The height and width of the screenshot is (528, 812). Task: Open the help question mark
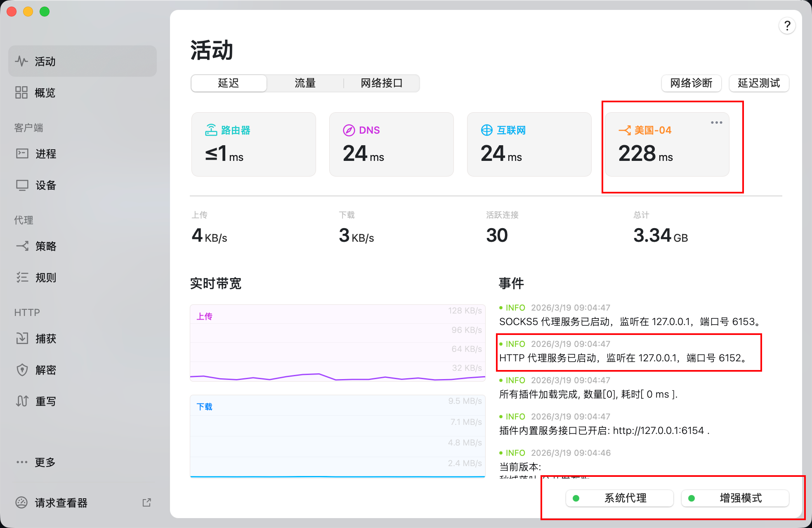tap(787, 25)
